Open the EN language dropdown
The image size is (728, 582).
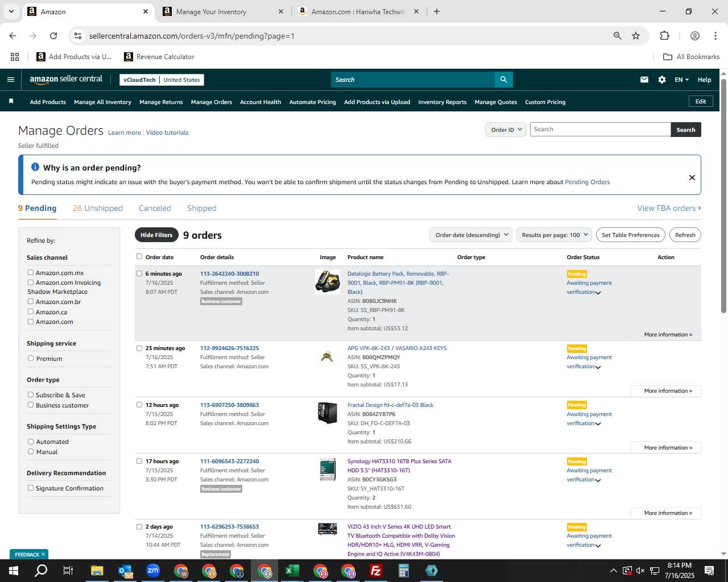coord(681,80)
